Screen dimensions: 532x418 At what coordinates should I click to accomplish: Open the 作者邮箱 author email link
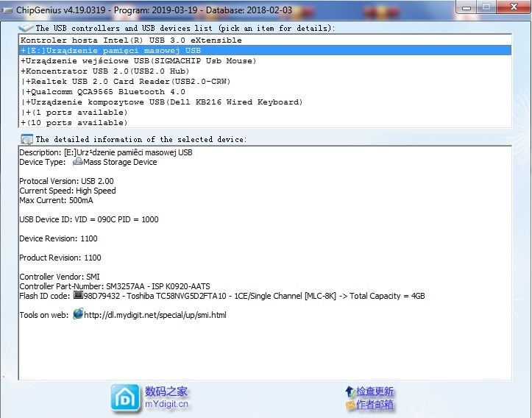point(375,405)
